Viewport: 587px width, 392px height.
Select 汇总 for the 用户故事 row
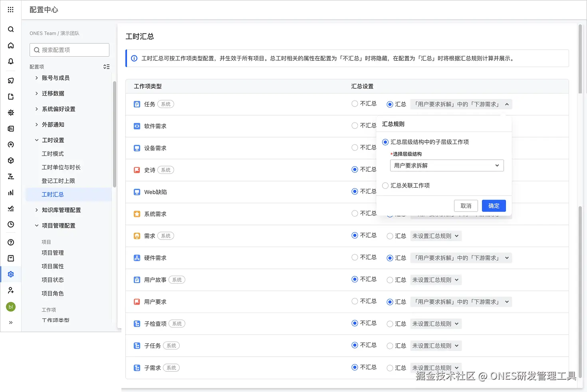point(390,280)
